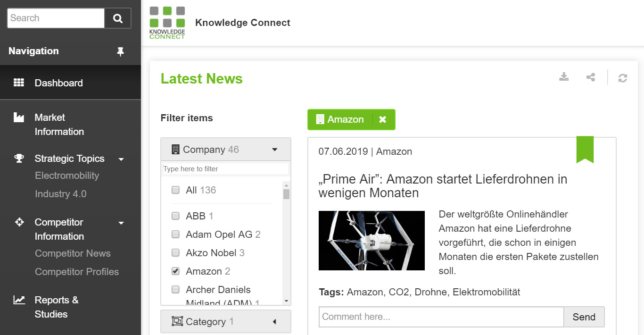The width and height of the screenshot is (644, 335).
Task: Check the ABB company checkbox
Action: (x=175, y=216)
